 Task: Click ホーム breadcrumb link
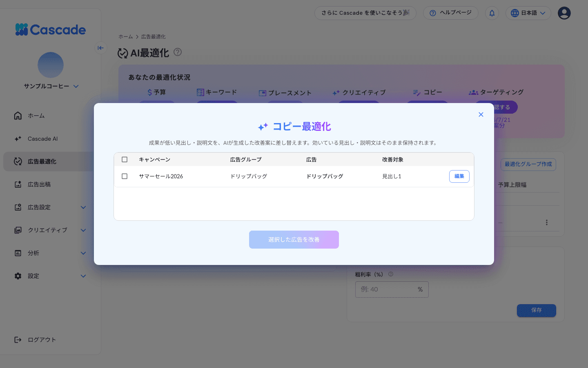126,37
